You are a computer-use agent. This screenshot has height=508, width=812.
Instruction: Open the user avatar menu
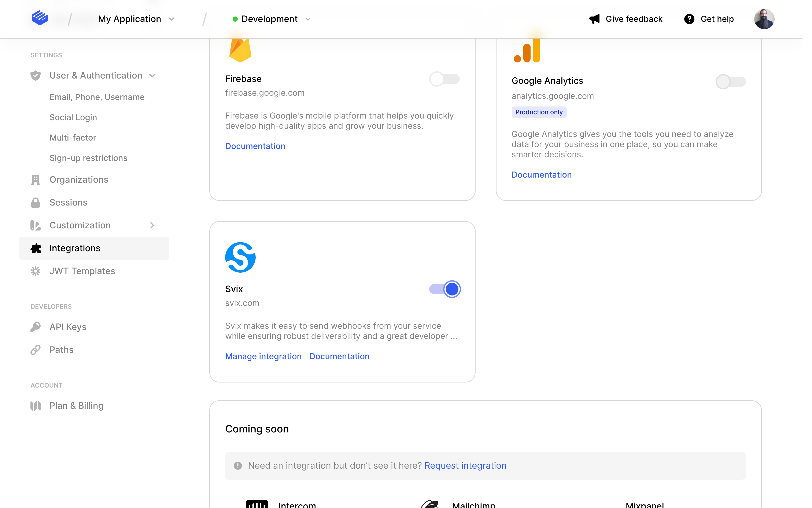[x=764, y=19]
